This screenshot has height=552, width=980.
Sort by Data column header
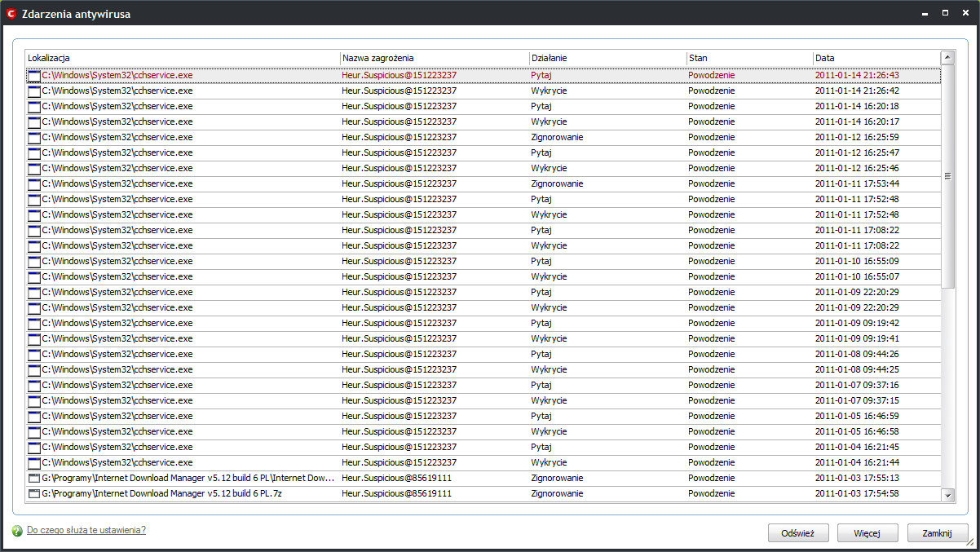point(876,58)
